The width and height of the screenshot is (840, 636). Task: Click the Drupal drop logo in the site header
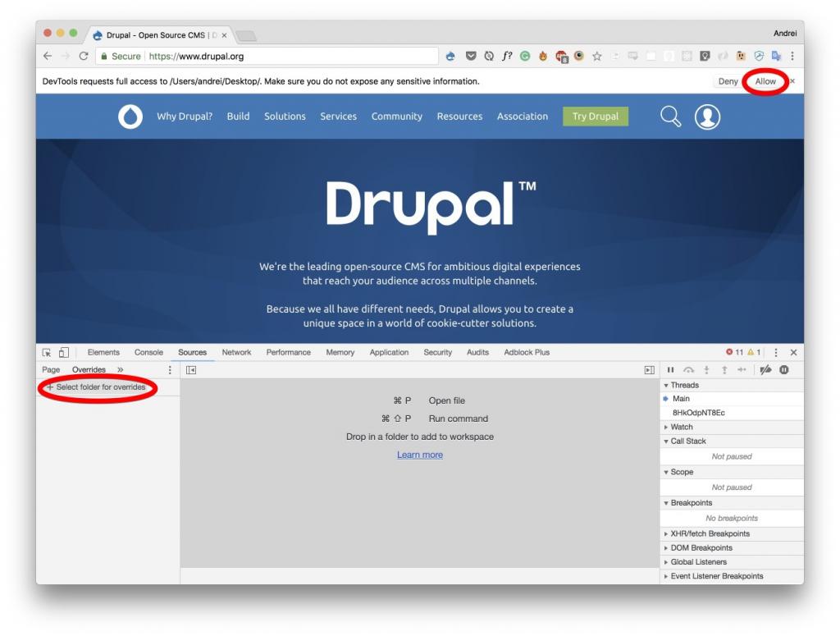pos(130,117)
